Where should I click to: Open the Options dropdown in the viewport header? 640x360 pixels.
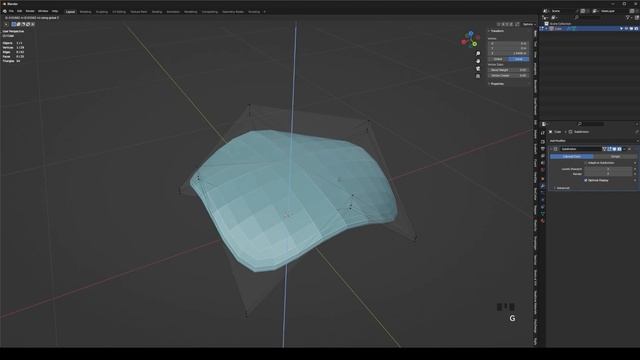pos(529,24)
